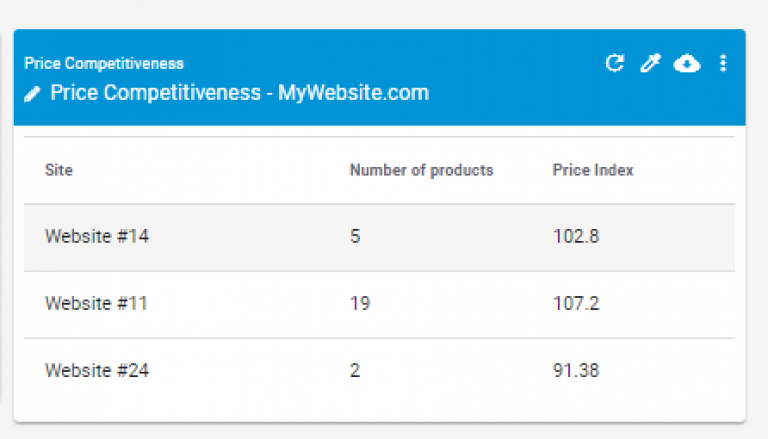Sort by Number of products header
The width and height of the screenshot is (768, 439).
coord(421,171)
